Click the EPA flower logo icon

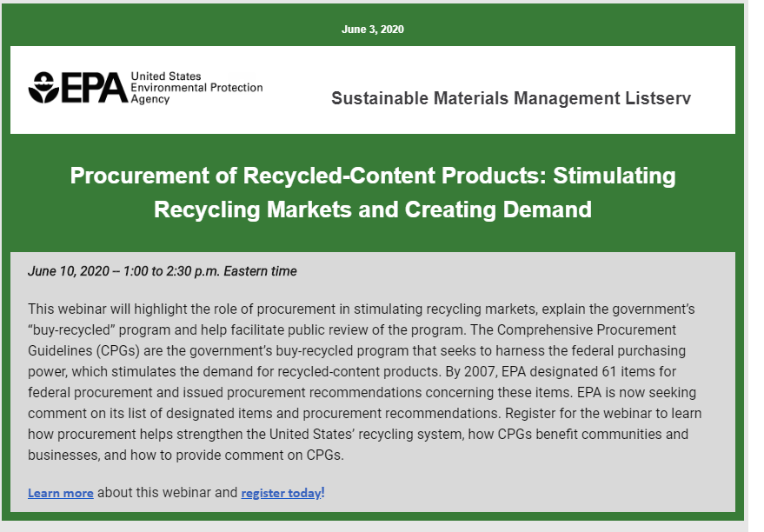pos(43,88)
